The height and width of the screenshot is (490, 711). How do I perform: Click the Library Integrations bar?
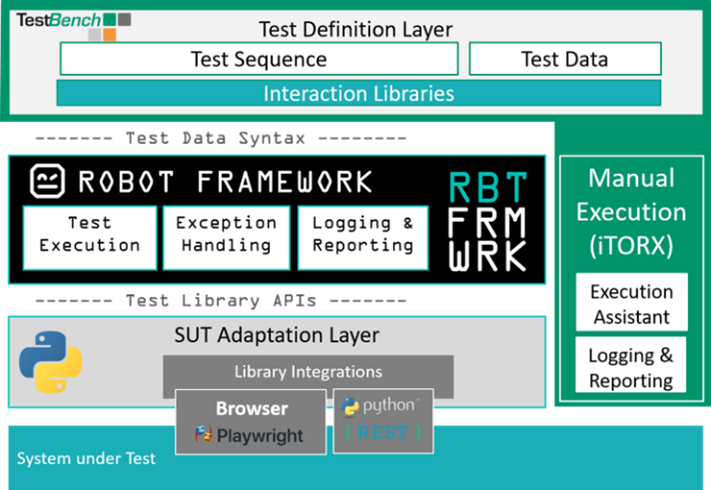click(308, 372)
